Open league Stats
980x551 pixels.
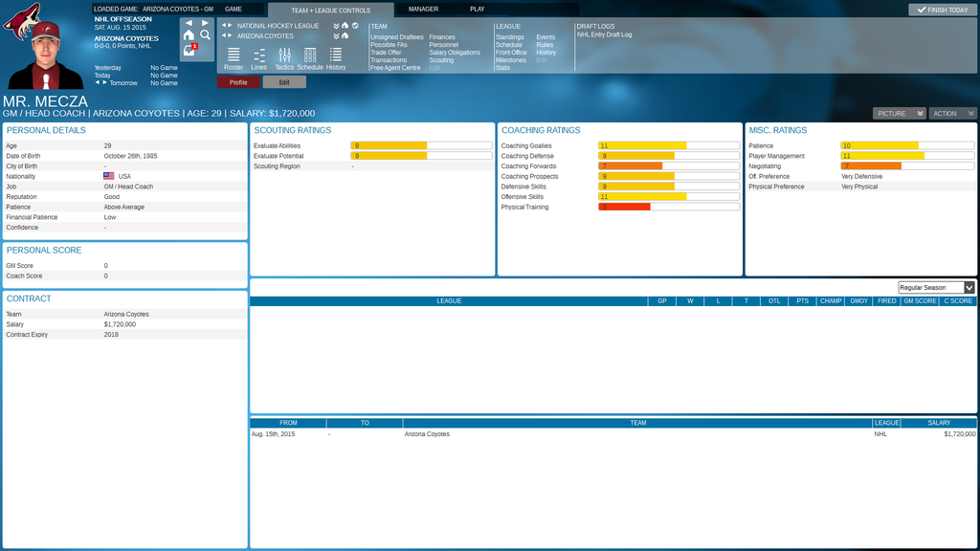click(x=502, y=68)
